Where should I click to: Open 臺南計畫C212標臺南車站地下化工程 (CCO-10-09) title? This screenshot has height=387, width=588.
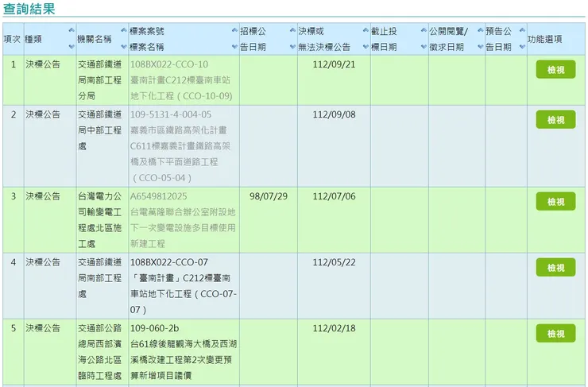pos(181,88)
